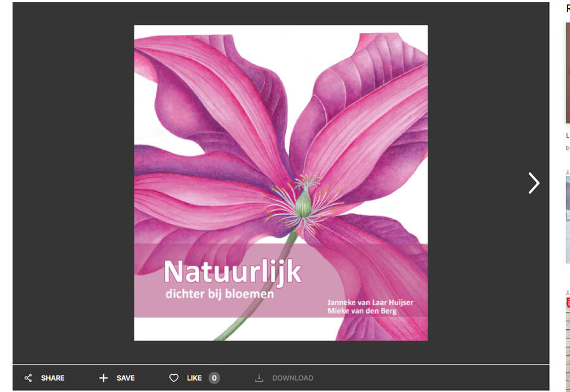This screenshot has height=392, width=570.
Task: Click the greyed download arrow icon
Action: pos(259,378)
